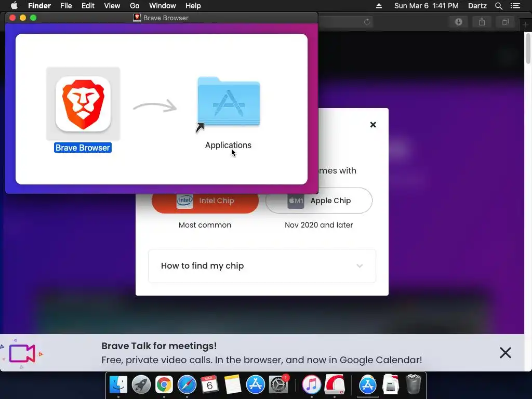Open the File menu

pos(66,6)
